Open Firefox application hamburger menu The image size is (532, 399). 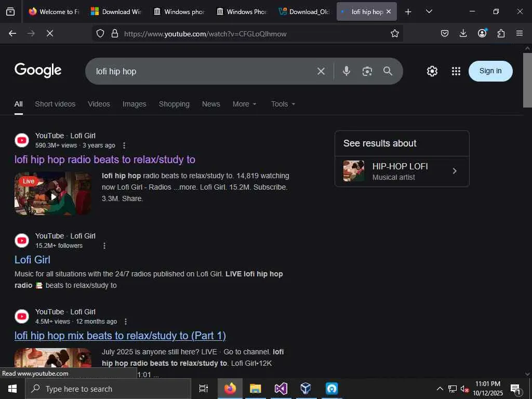point(520,33)
